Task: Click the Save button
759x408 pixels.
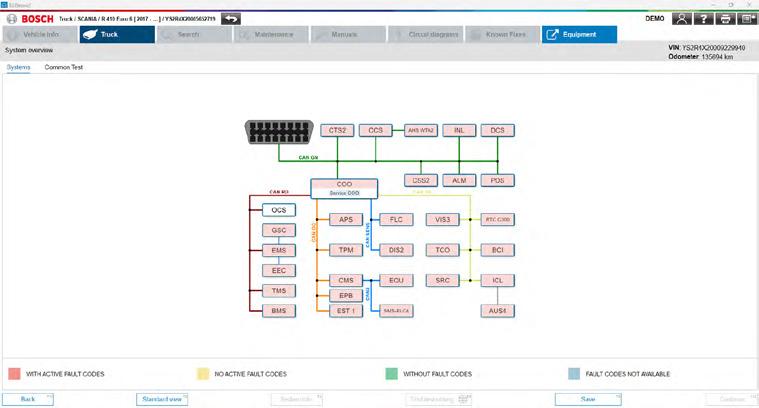Action: click(x=588, y=399)
